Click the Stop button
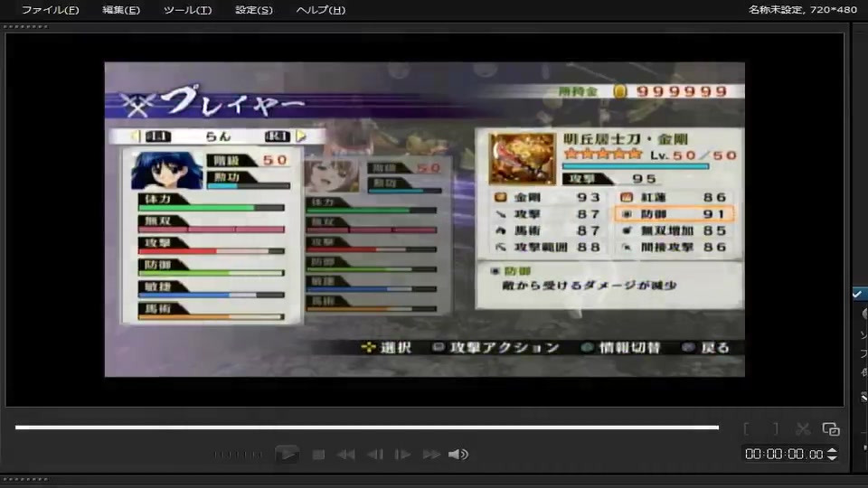 (x=318, y=455)
